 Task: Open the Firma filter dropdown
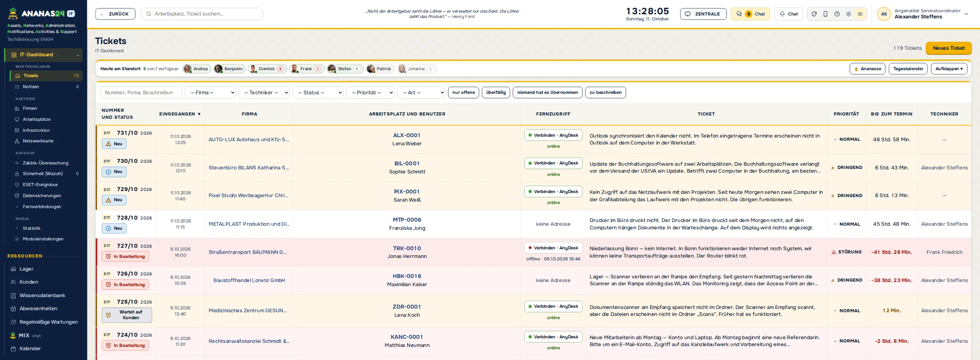(210, 93)
